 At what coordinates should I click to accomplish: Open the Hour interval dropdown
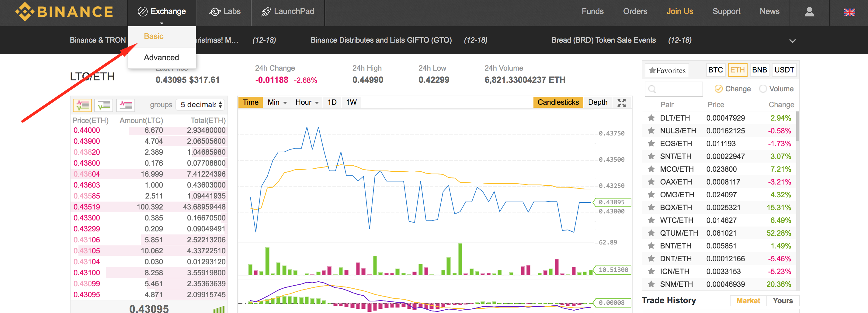(307, 102)
